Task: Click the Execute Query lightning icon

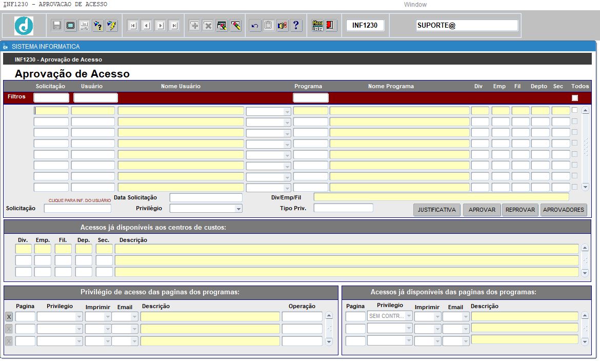Action: tap(112, 26)
